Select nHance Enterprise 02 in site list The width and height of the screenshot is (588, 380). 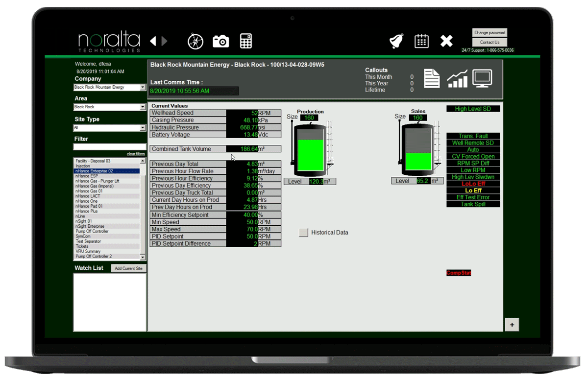click(107, 171)
